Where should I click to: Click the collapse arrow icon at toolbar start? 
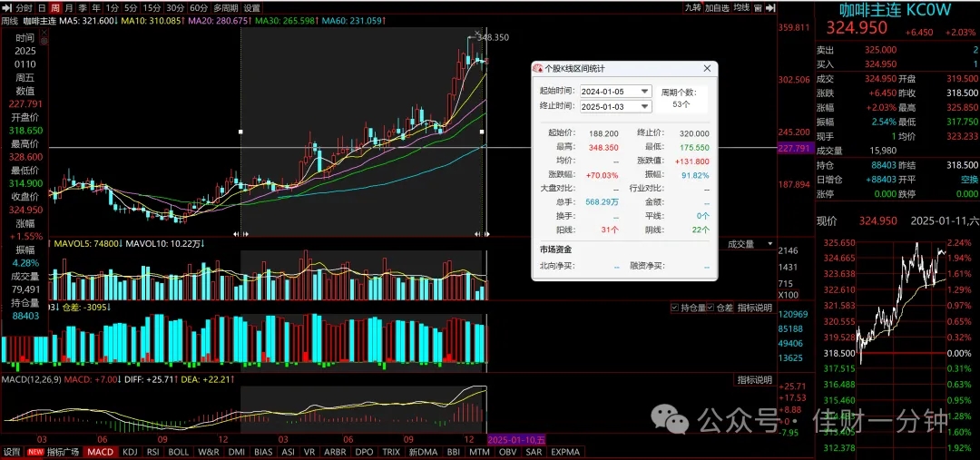(x=7, y=8)
